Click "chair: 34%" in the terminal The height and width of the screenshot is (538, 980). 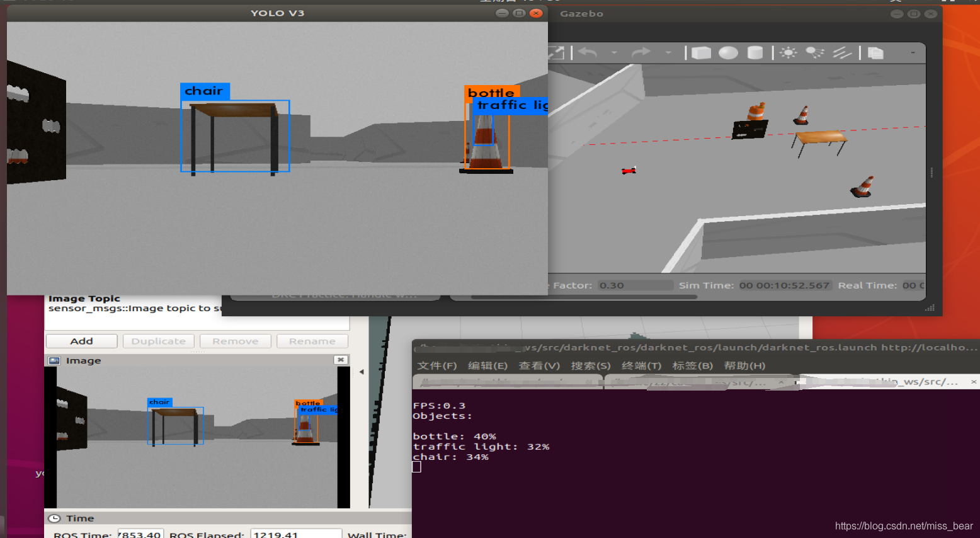[x=450, y=457]
